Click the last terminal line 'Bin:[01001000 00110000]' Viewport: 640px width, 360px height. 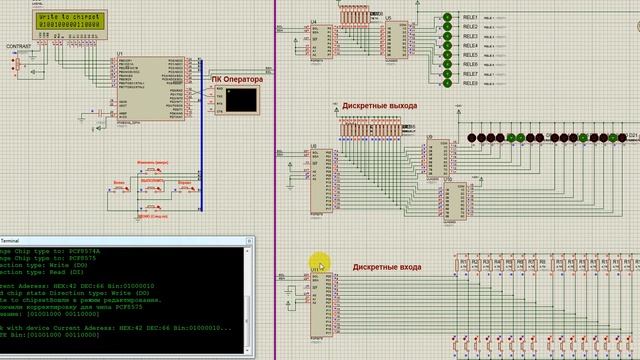[50, 335]
